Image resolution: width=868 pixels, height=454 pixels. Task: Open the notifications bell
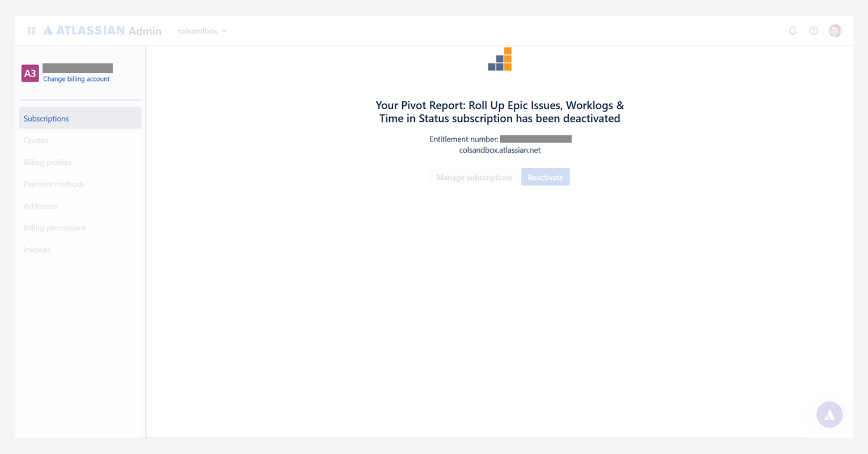[x=793, y=31]
